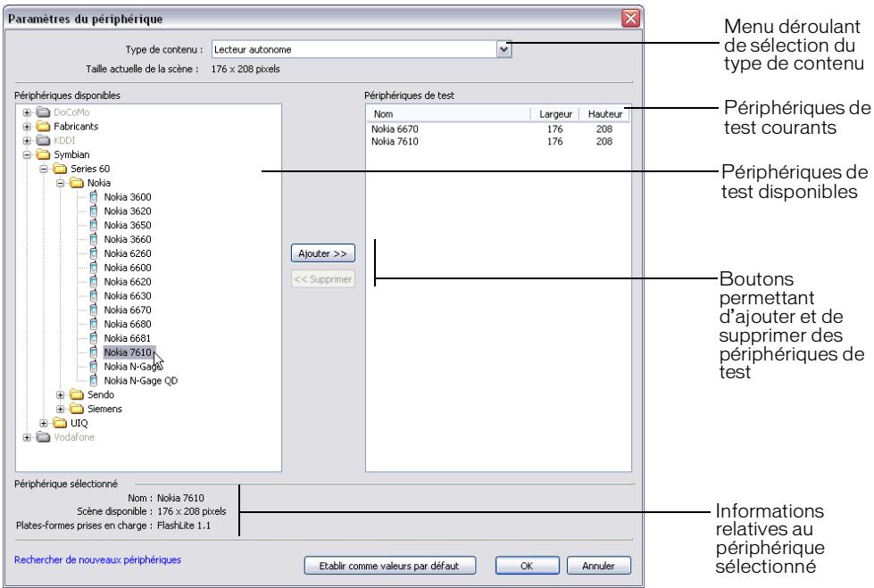This screenshot has height=588, width=874.
Task: Collapse the Symbian tree node
Action: pyautogui.click(x=27, y=155)
